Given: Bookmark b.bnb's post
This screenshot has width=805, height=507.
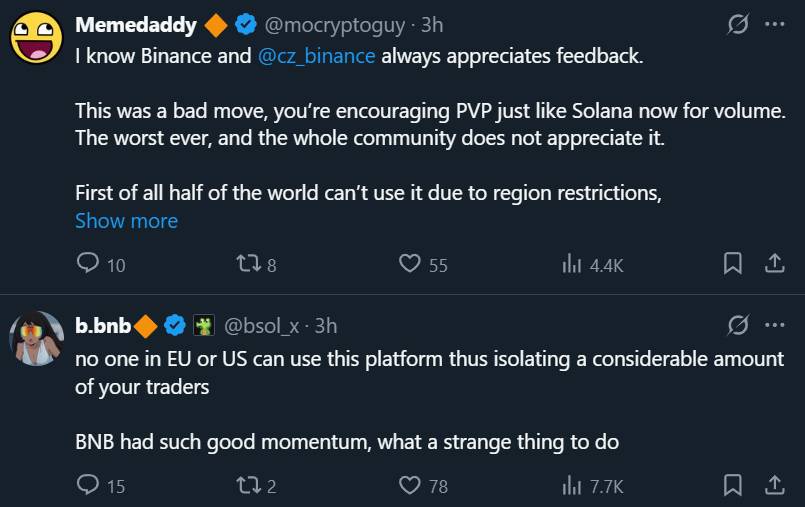Looking at the screenshot, I should (x=733, y=485).
